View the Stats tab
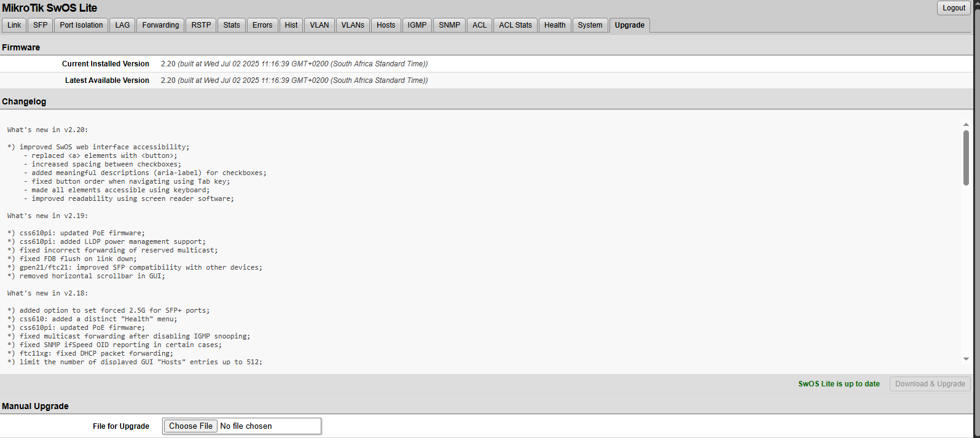 click(x=232, y=25)
